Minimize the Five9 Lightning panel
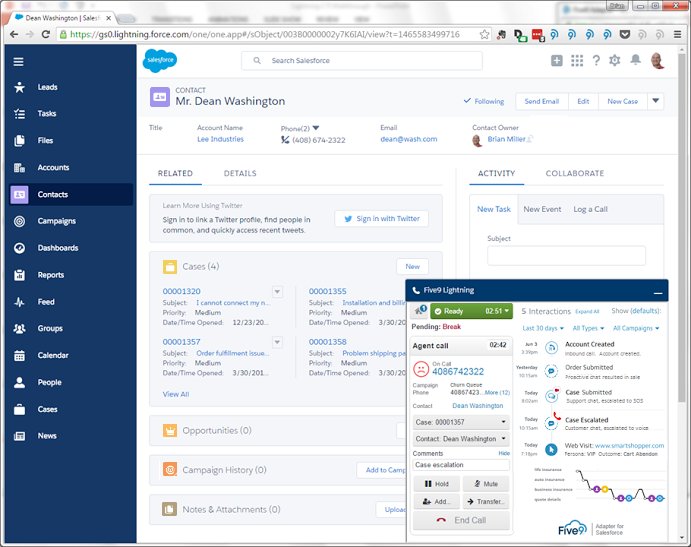Viewport: 691px width, 547px height. click(x=658, y=293)
